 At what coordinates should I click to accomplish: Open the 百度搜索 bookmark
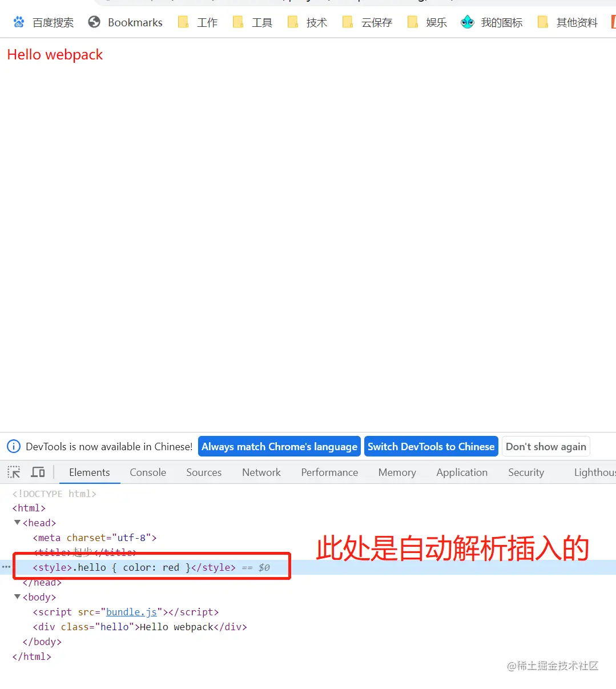43,22
